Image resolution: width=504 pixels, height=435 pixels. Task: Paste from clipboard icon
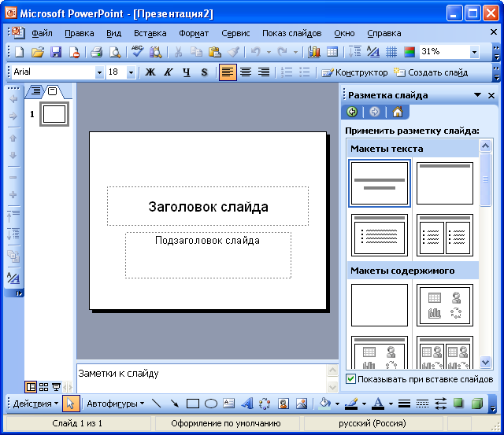[x=215, y=52]
